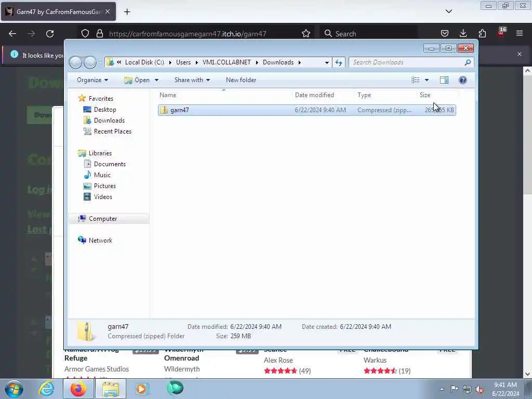Open Recent Places in the navigation pane
The height and width of the screenshot is (399, 532).
point(112,131)
